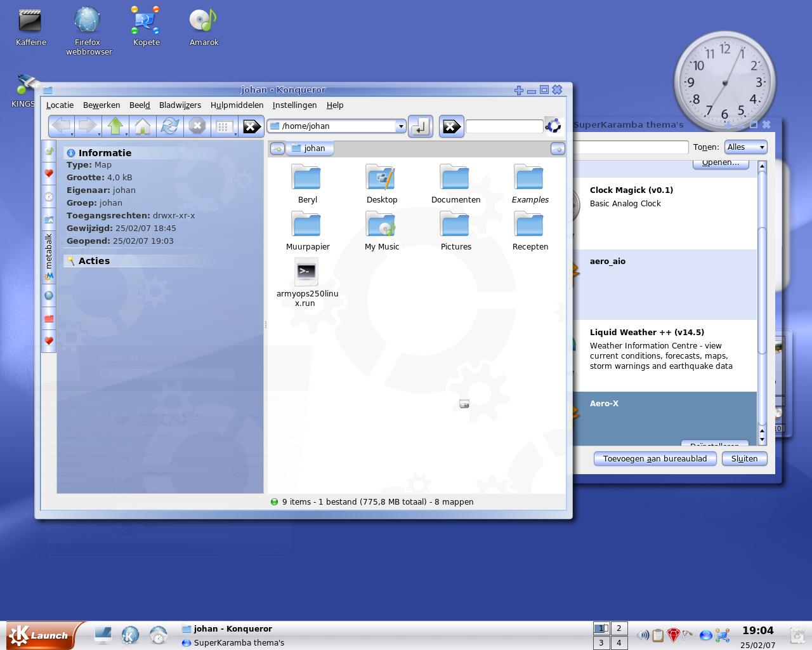Collapse the Informatie section header
This screenshot has width=812, height=650.
[x=140, y=153]
